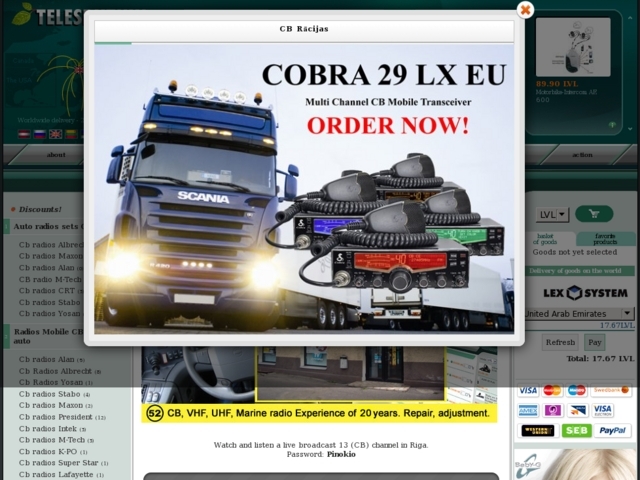Open the action menu item

582,155
